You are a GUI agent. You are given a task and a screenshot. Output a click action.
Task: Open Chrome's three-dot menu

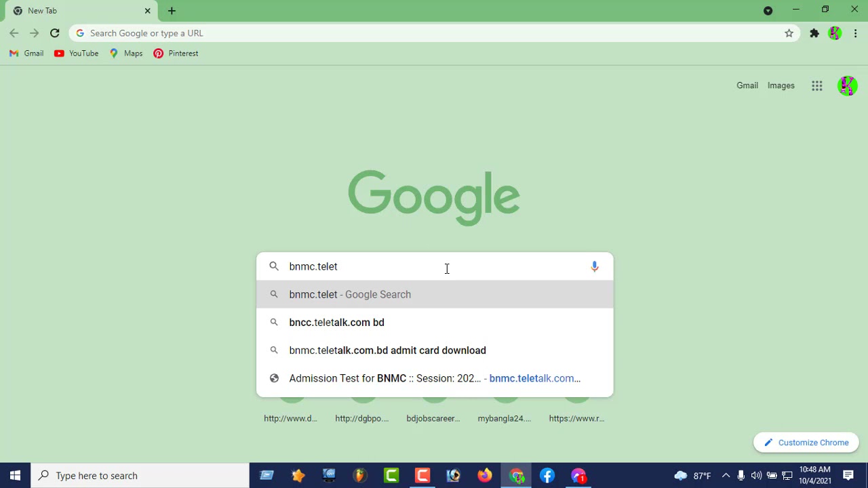point(856,33)
